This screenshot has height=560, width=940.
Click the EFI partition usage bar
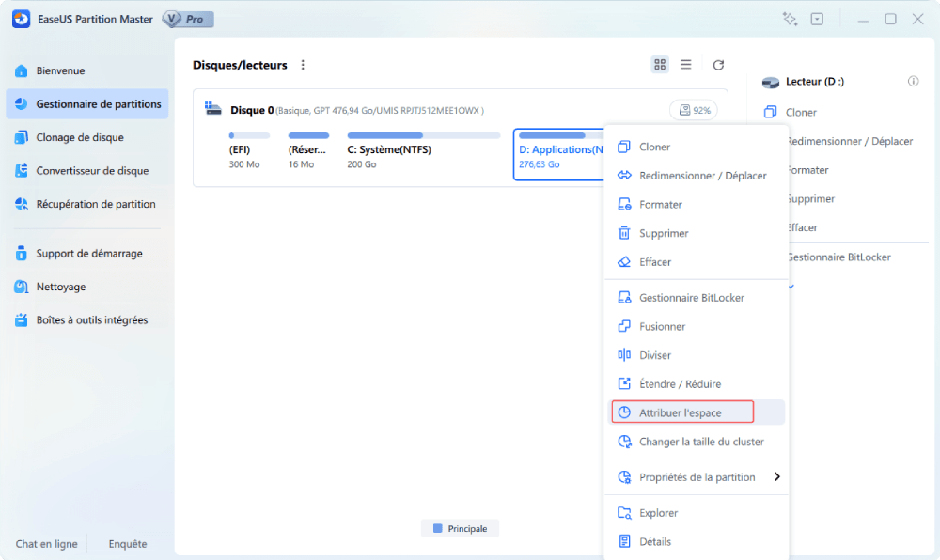249,136
